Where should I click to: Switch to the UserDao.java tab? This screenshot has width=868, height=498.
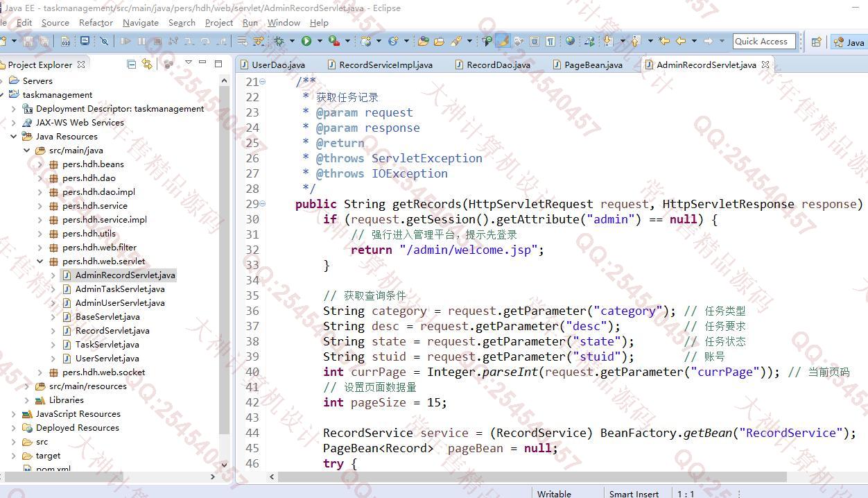(272, 65)
